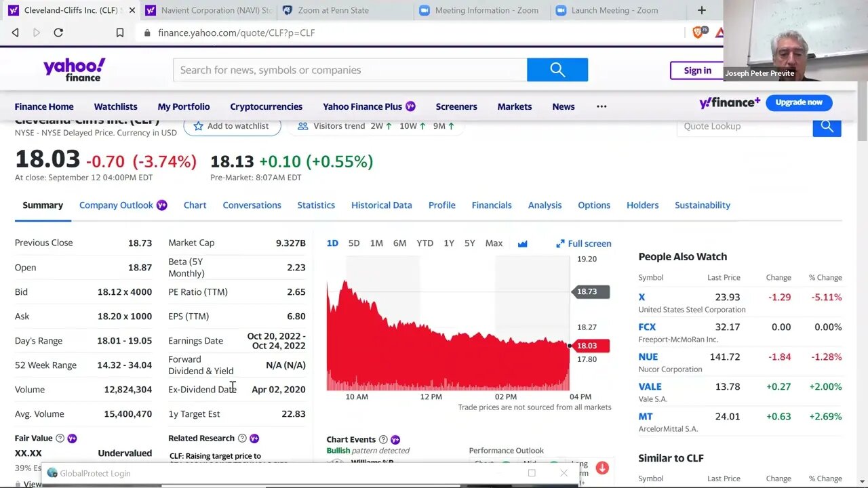
Task: Select the Statistics tab
Action: click(316, 205)
